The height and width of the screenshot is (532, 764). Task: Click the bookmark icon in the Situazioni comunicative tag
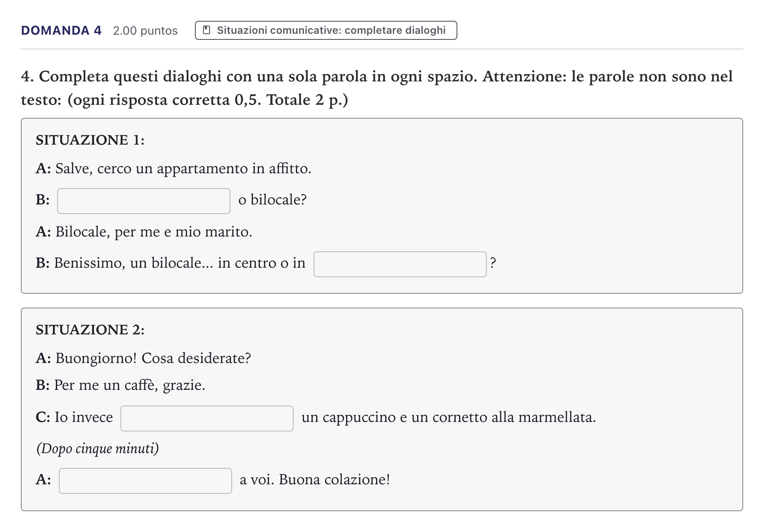[207, 30]
